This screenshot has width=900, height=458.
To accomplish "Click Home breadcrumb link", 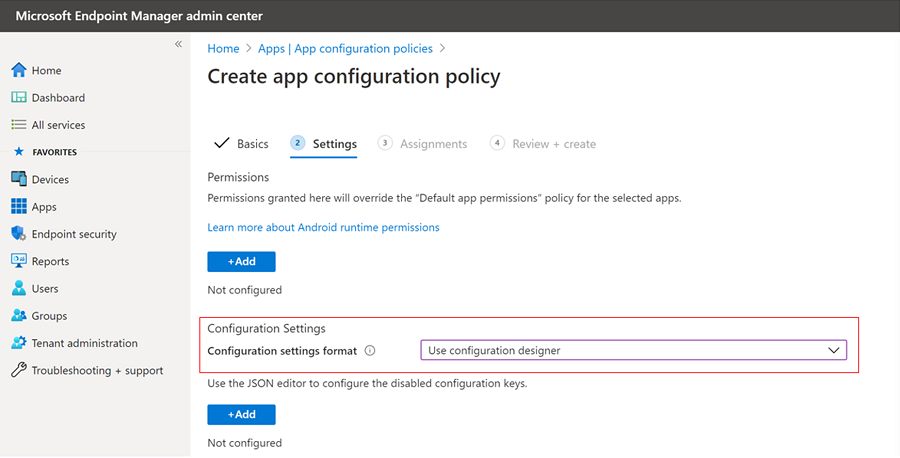I will 223,48.
